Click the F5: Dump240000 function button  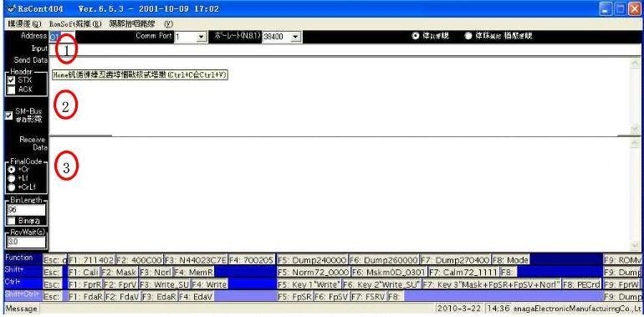[x=313, y=260]
